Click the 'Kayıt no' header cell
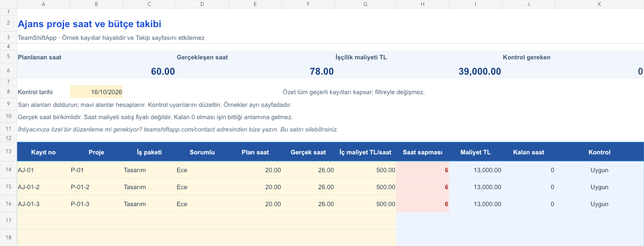Image resolution: width=644 pixels, height=246 pixels. coord(43,152)
